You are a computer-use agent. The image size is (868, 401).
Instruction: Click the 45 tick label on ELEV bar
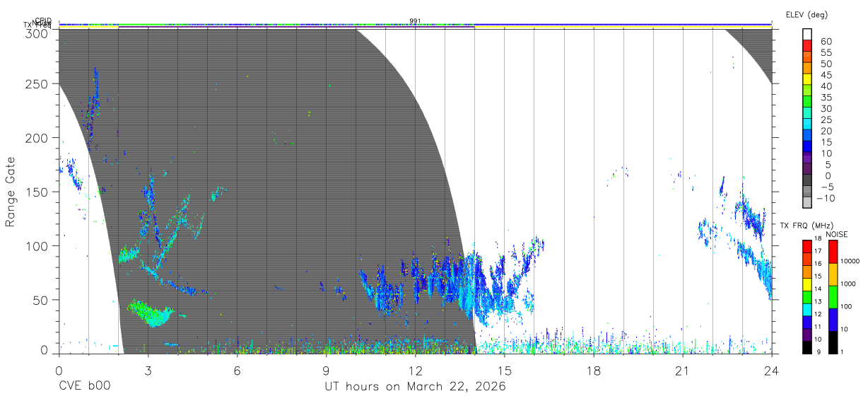tap(826, 75)
